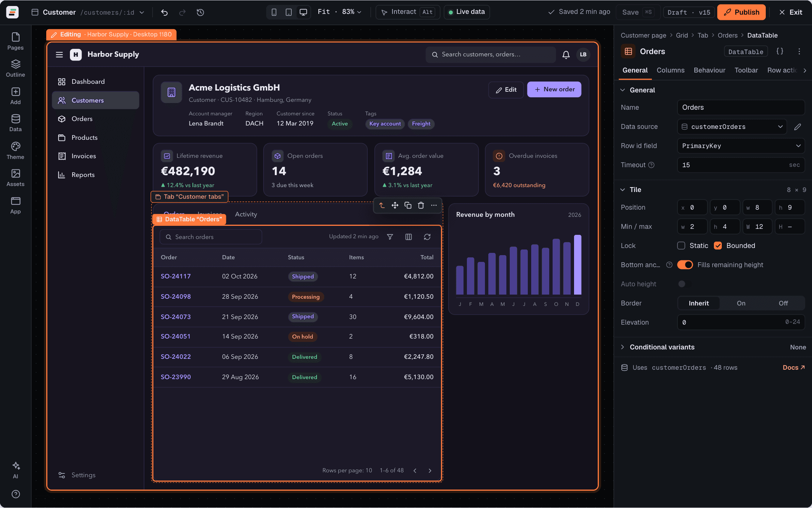The height and width of the screenshot is (508, 812).
Task: Open the column chooser icon in table
Action: [x=409, y=237]
